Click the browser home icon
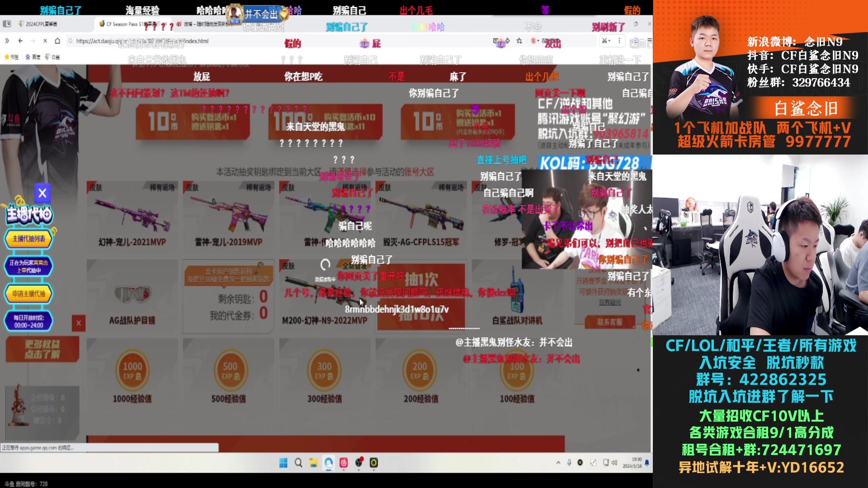 (x=58, y=41)
